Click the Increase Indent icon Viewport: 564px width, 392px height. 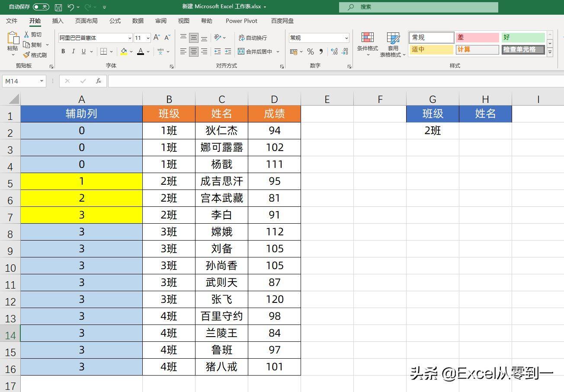point(228,51)
